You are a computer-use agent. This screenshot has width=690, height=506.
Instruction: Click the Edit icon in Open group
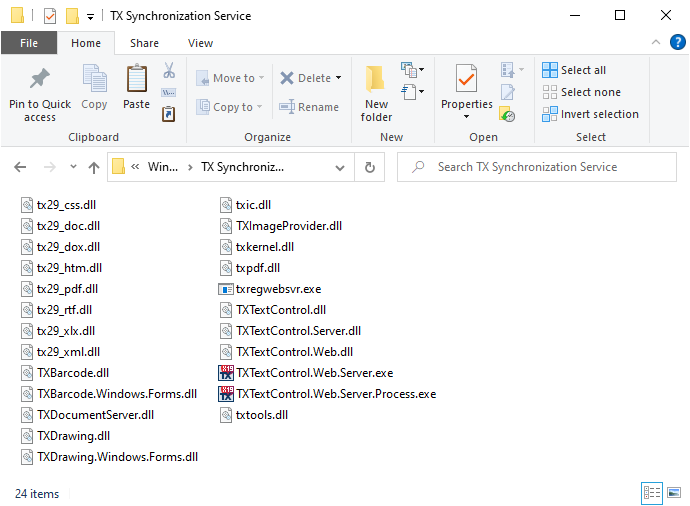pyautogui.click(x=507, y=92)
